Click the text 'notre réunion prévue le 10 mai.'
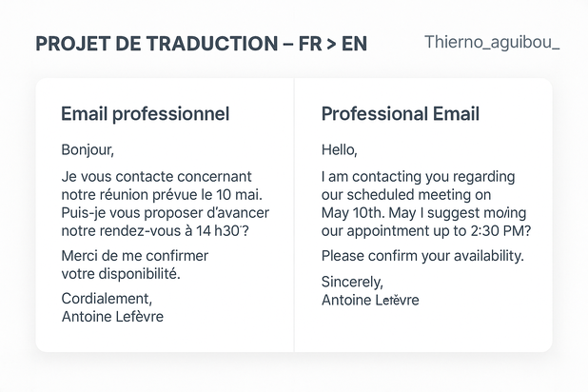The height and width of the screenshot is (392, 588). point(162,195)
